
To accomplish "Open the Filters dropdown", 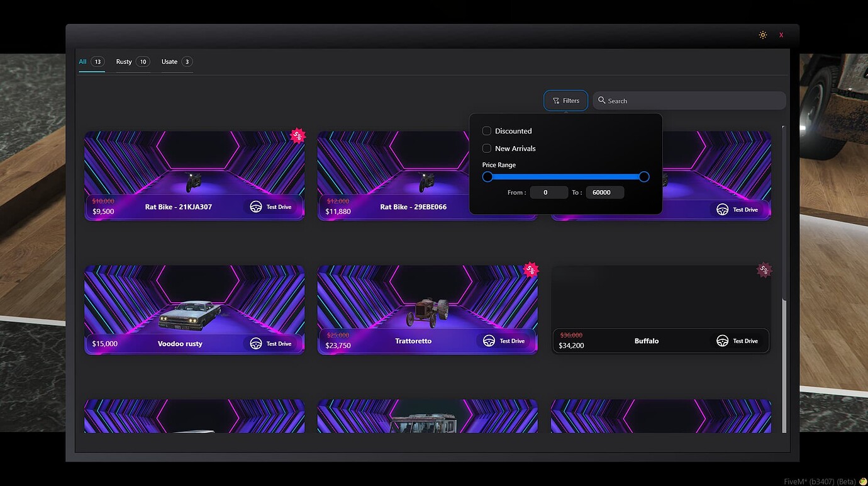I will pyautogui.click(x=566, y=101).
